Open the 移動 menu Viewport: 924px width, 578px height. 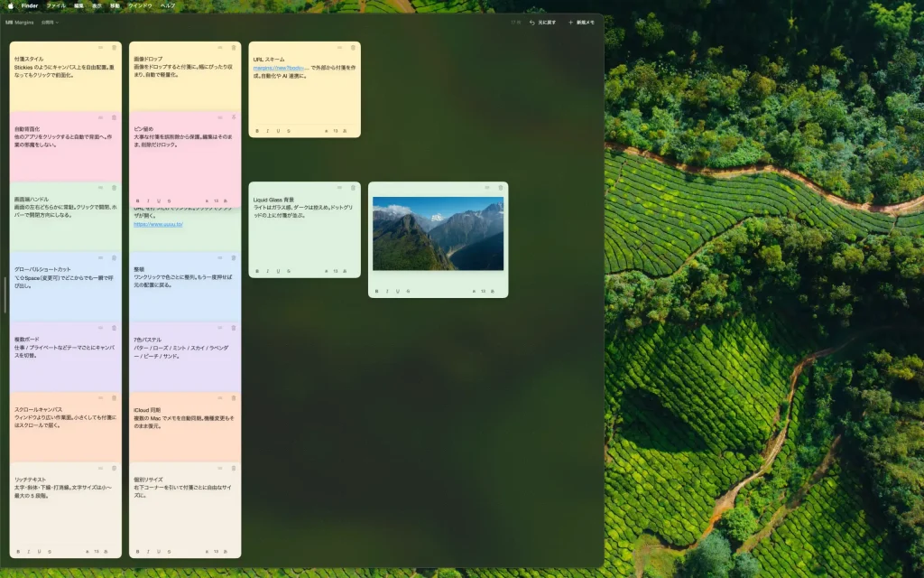click(115, 6)
